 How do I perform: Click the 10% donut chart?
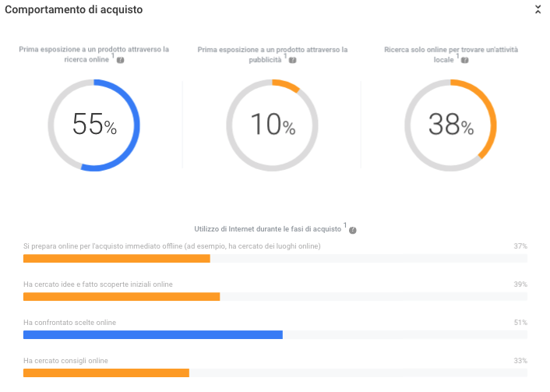tap(272, 125)
